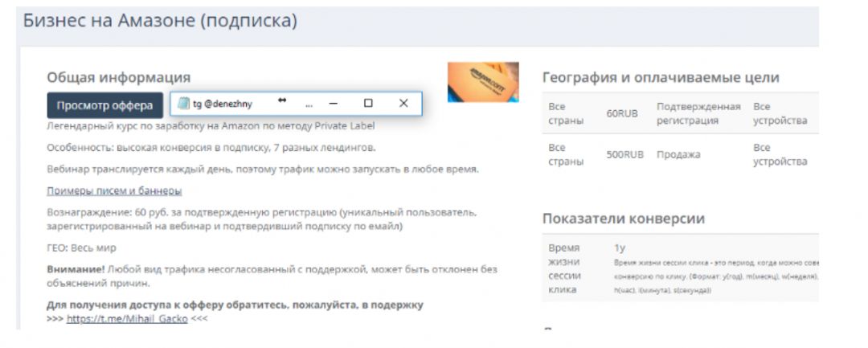Maximize the tg @denezhny window
The image size is (868, 348).
(x=368, y=104)
